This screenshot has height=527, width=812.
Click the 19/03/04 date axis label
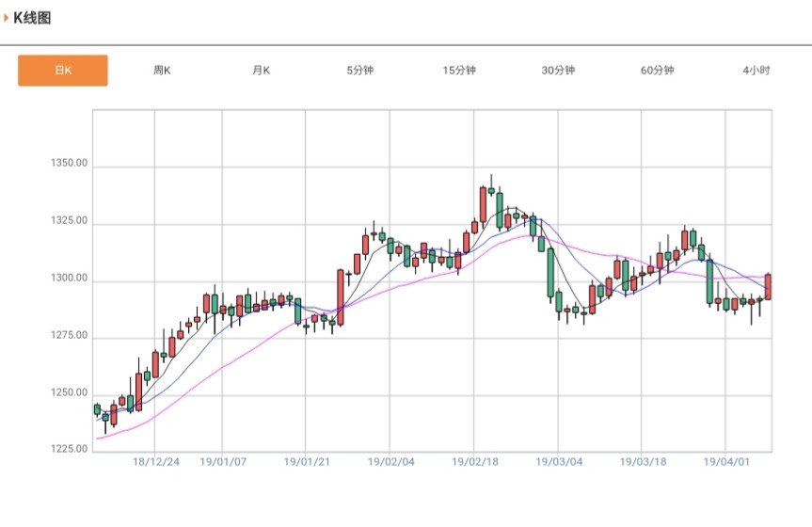[559, 462]
